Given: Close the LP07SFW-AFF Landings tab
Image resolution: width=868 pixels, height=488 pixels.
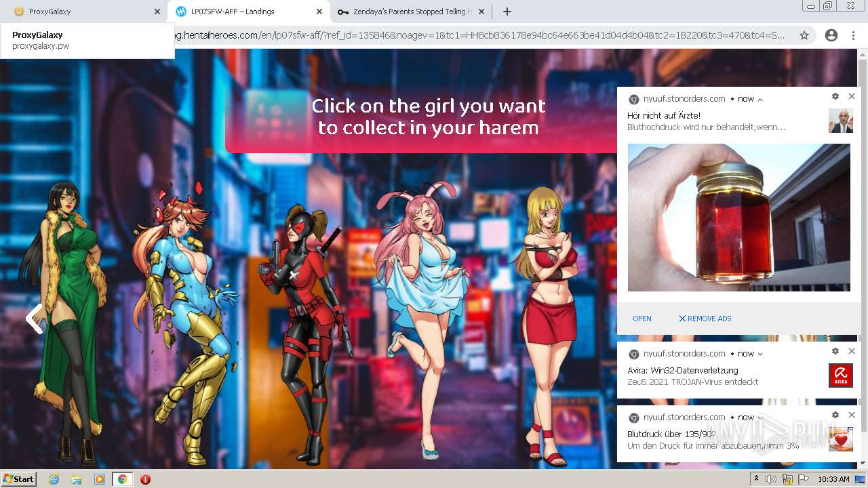Looking at the screenshot, I should [x=319, y=12].
